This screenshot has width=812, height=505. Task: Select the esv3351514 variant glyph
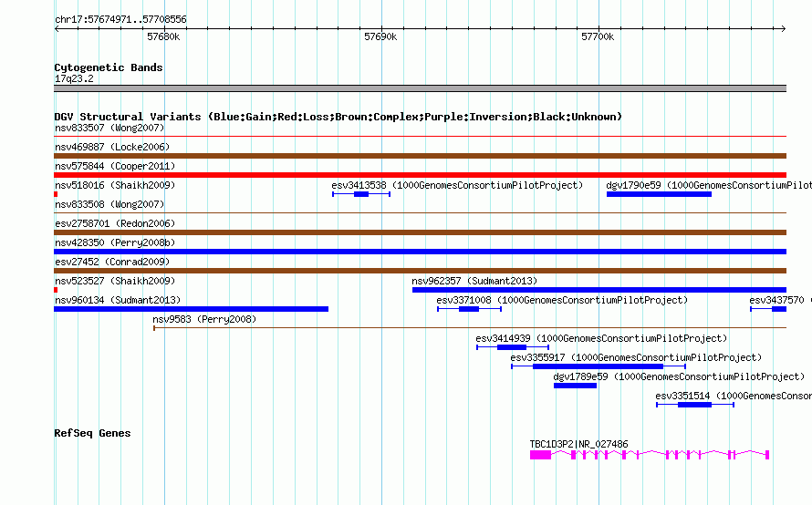695,405
